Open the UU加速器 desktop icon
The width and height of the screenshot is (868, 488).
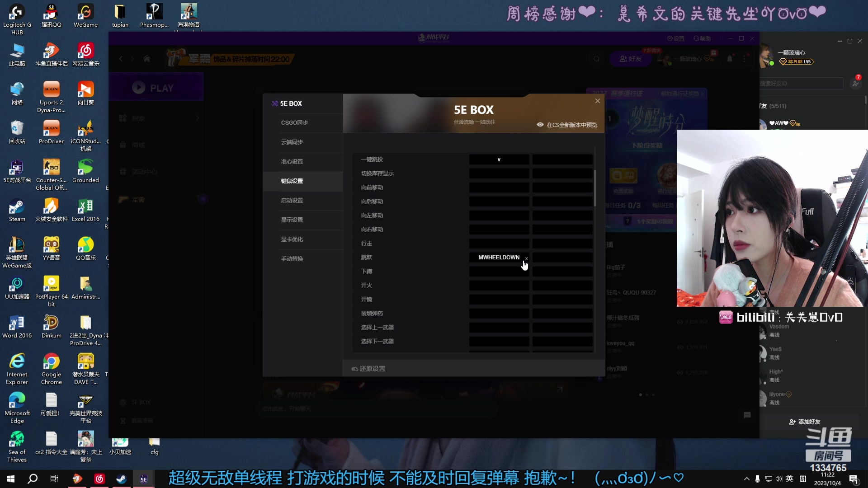click(17, 287)
